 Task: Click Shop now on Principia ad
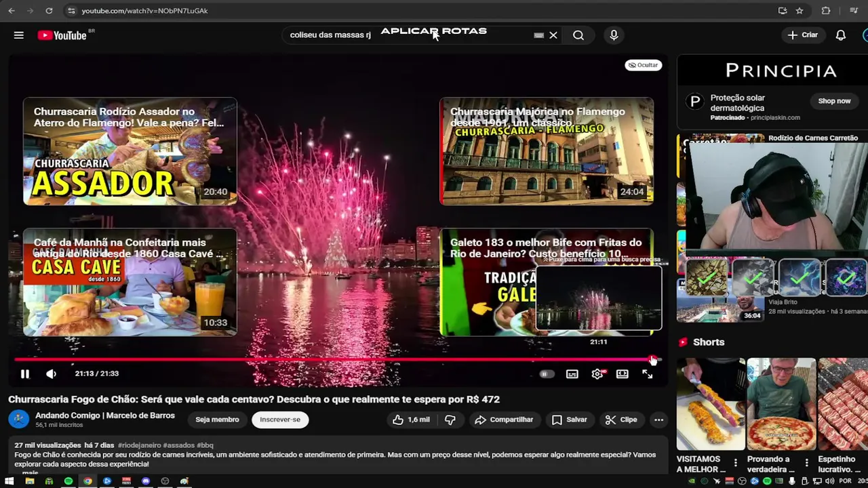click(834, 101)
